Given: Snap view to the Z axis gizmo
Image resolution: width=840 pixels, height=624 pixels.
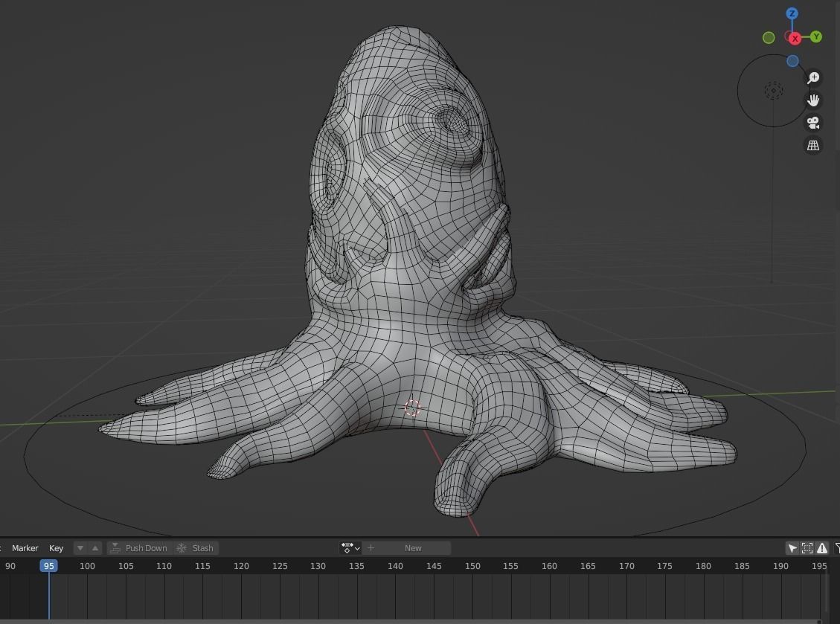Looking at the screenshot, I should click(x=792, y=13).
